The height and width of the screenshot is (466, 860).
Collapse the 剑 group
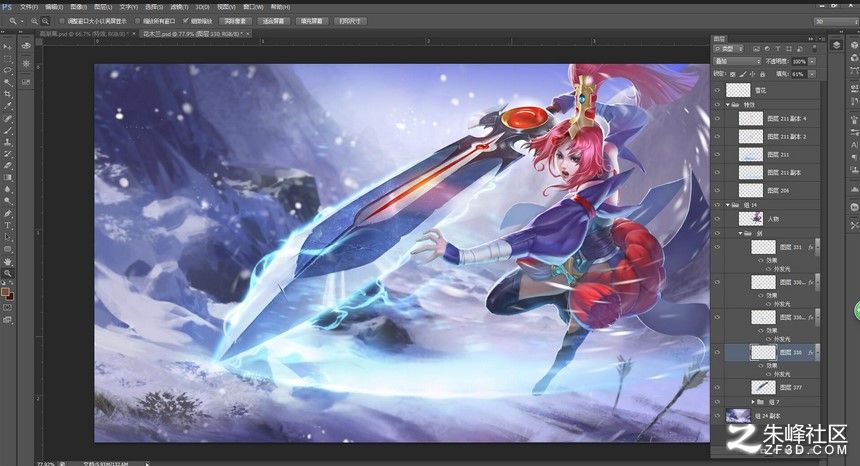740,233
